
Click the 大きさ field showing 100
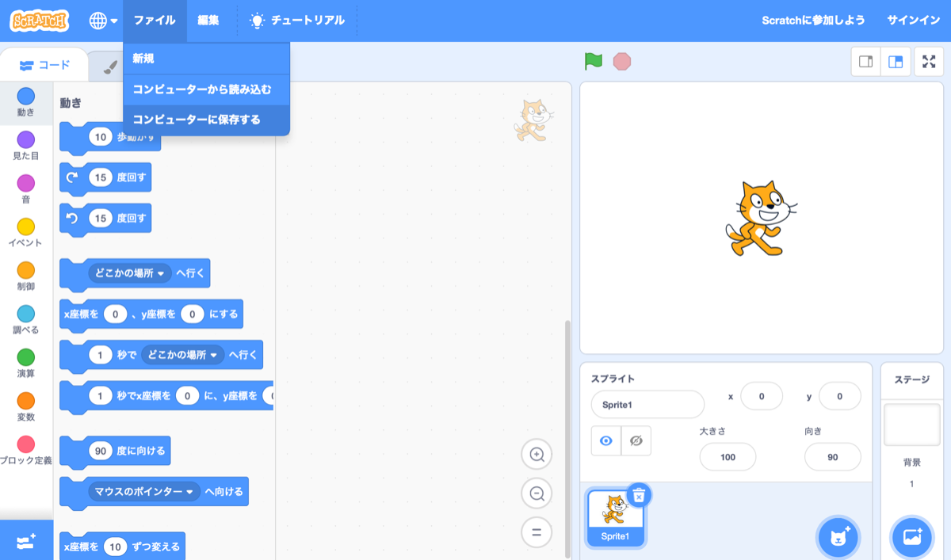click(728, 457)
